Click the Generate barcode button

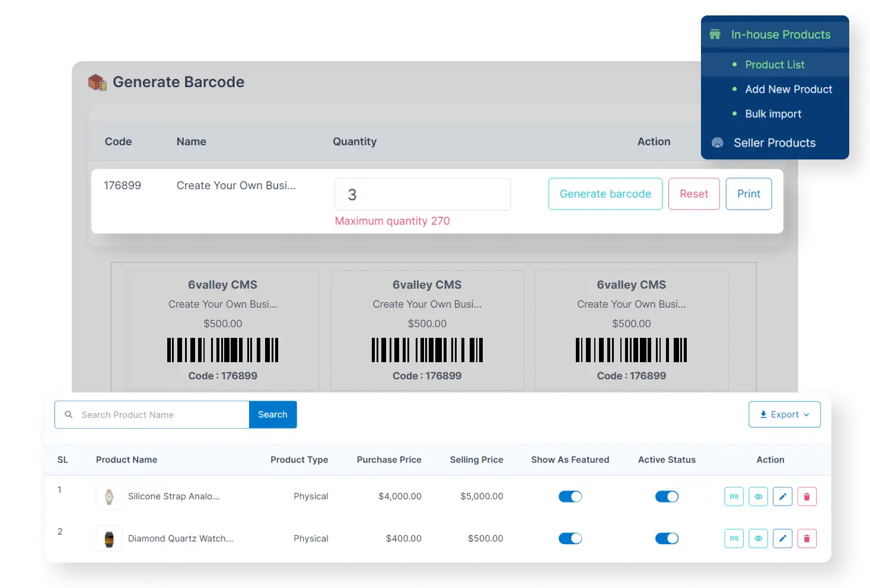[605, 194]
